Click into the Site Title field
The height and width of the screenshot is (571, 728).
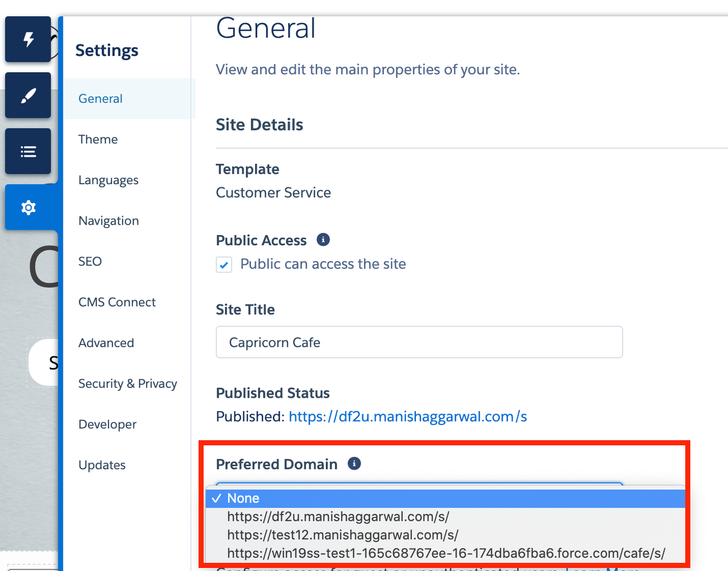tap(419, 342)
